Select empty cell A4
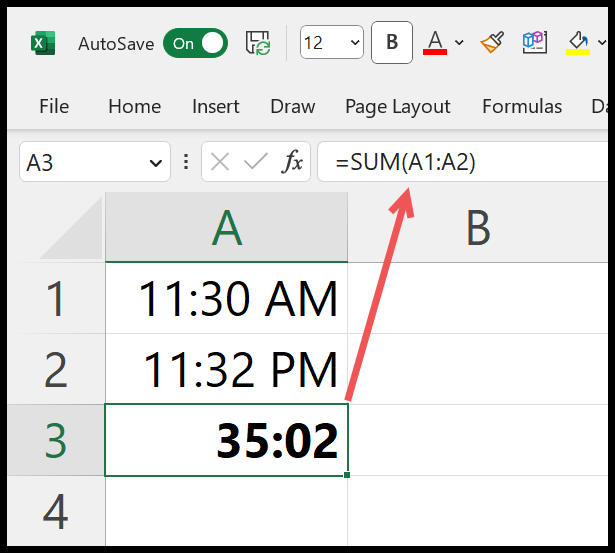615x553 pixels. 227,511
